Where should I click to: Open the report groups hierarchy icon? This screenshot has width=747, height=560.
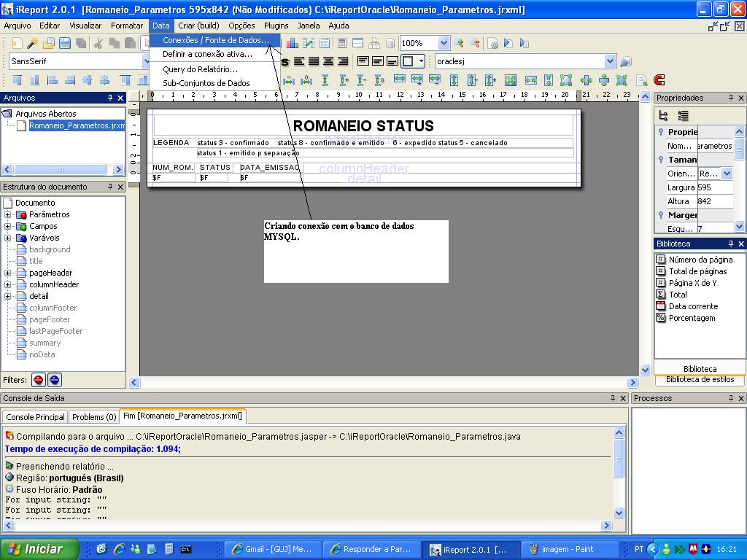[374, 43]
